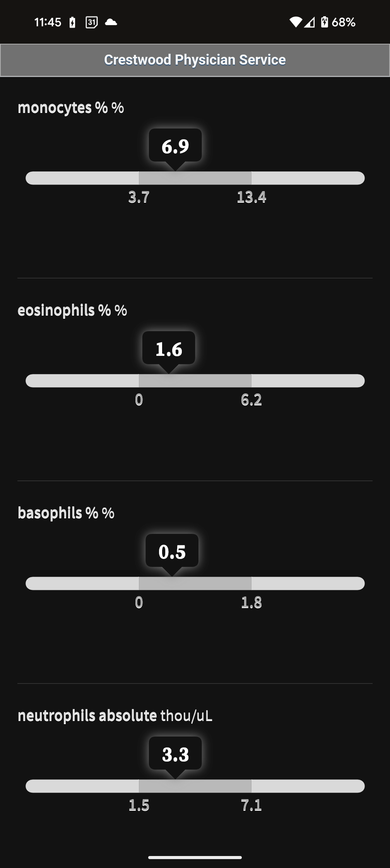The image size is (390, 868).
Task: Tap the monocytes 6.9 value bubble
Action: coord(175,146)
